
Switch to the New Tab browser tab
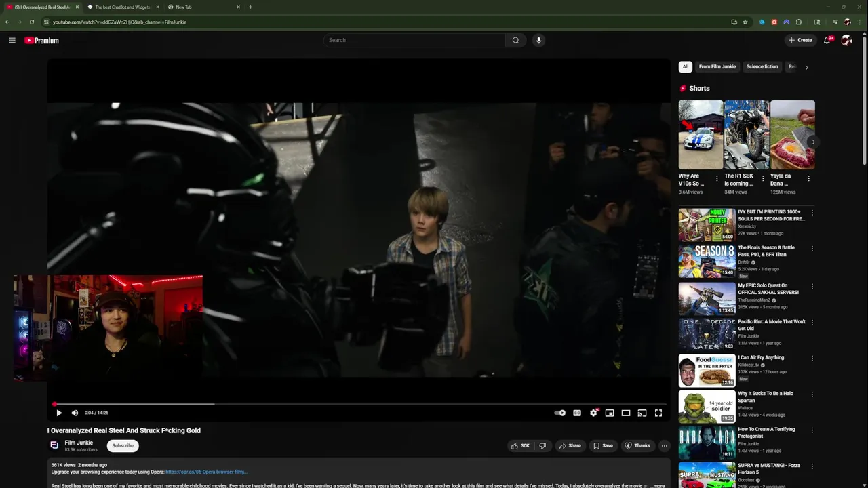[203, 7]
